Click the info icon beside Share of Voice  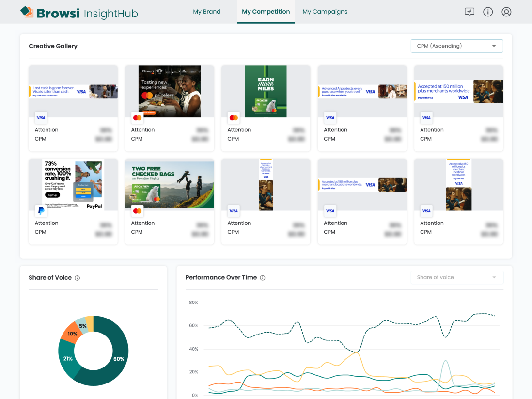[x=78, y=278]
